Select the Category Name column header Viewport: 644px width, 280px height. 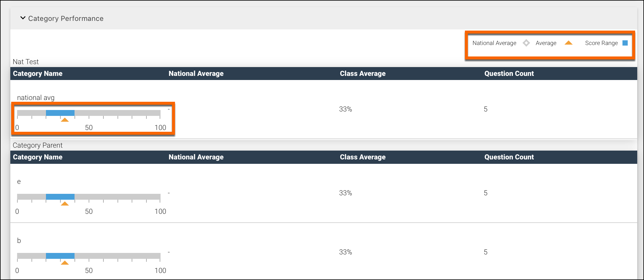(x=38, y=74)
